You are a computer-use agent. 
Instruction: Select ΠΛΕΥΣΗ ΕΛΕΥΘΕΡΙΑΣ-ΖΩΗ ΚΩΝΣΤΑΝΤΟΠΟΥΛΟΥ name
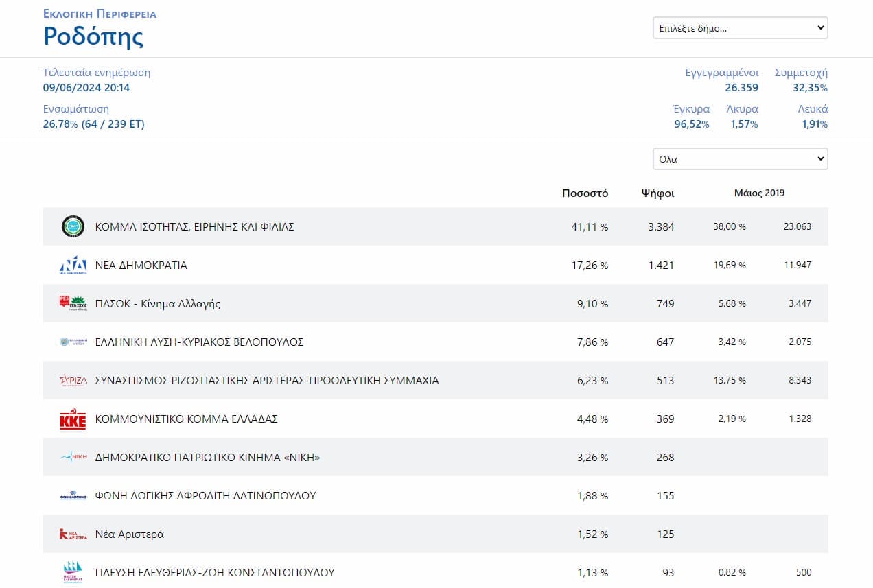point(215,572)
